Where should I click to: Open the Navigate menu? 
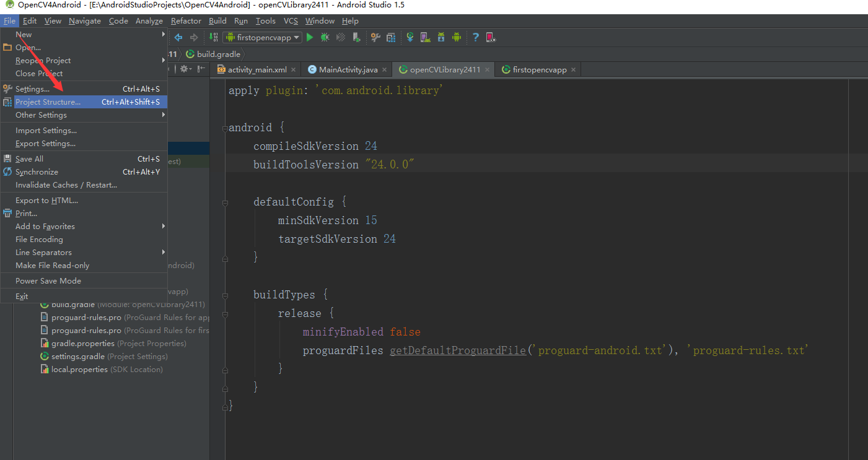coord(85,20)
